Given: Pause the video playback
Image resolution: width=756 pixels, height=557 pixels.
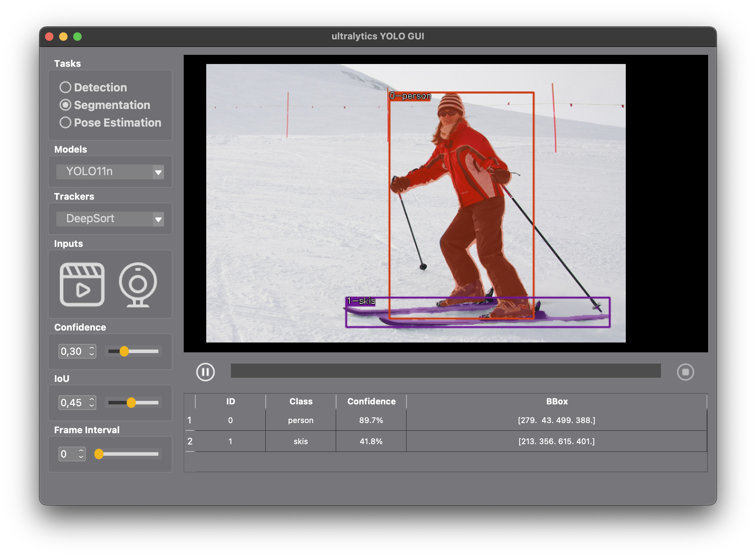Looking at the screenshot, I should coord(206,372).
